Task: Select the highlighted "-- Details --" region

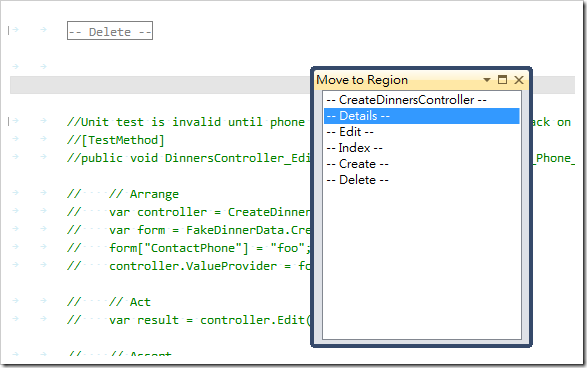Action: click(x=422, y=116)
